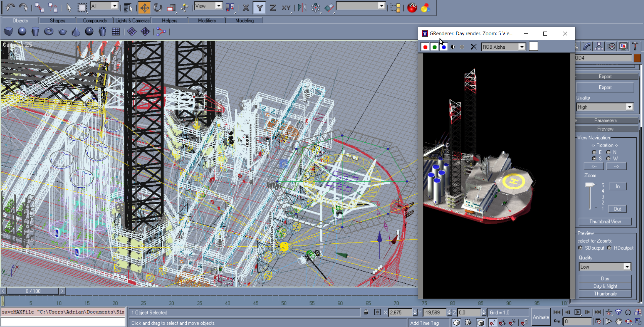Select rotation N radio button
The image size is (644, 327).
pyautogui.click(x=608, y=152)
